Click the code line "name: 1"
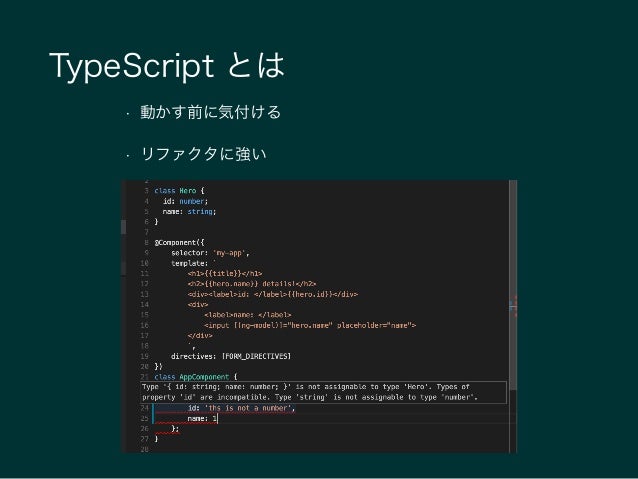 click(x=202, y=418)
